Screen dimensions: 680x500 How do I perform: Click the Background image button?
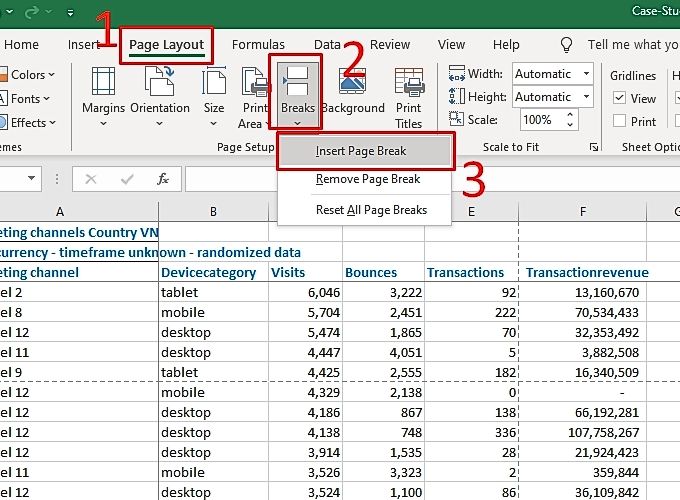click(353, 91)
